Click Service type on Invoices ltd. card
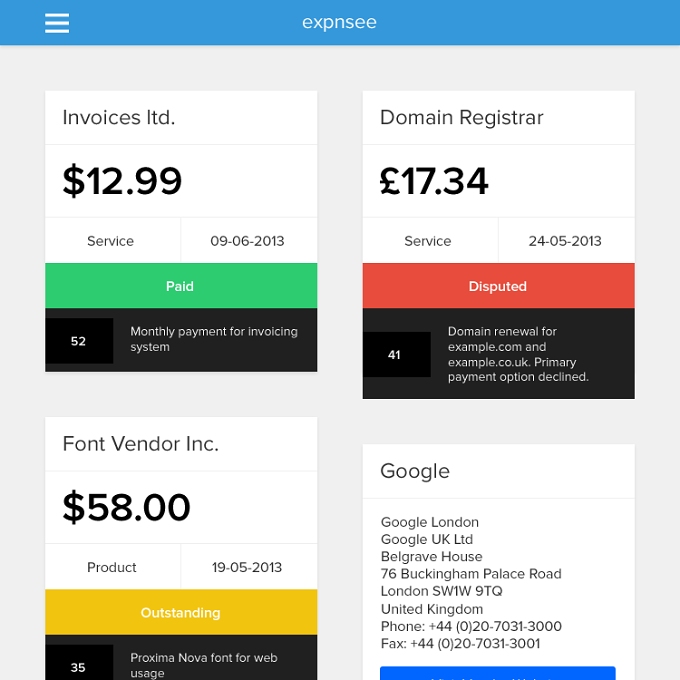The height and width of the screenshot is (680, 680). click(111, 241)
